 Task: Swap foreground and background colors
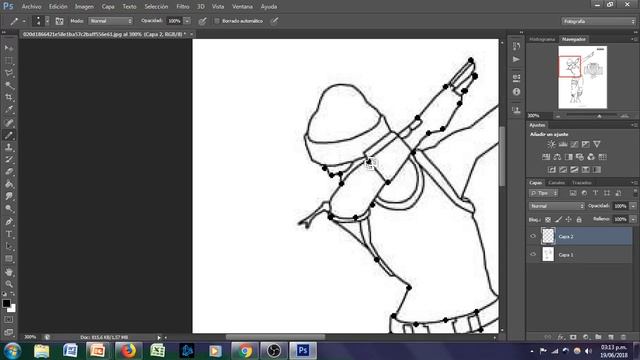13,294
